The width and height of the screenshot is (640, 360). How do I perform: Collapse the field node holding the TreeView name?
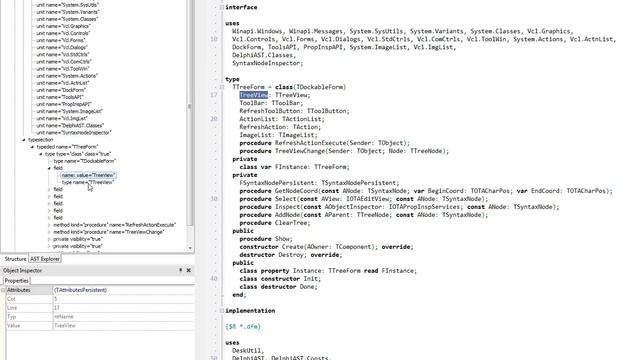tap(49, 168)
